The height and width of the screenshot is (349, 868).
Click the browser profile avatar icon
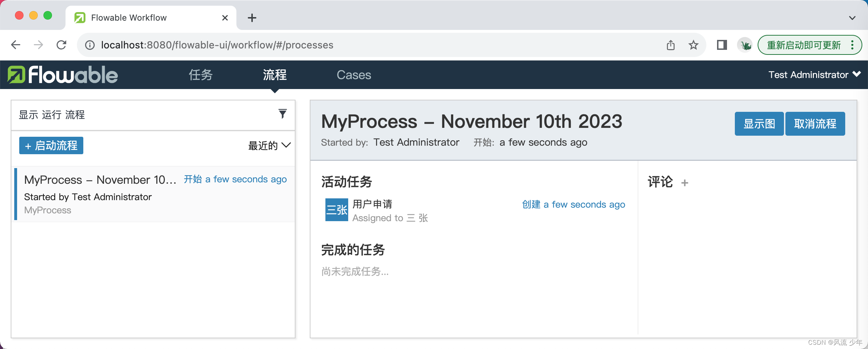[746, 45]
